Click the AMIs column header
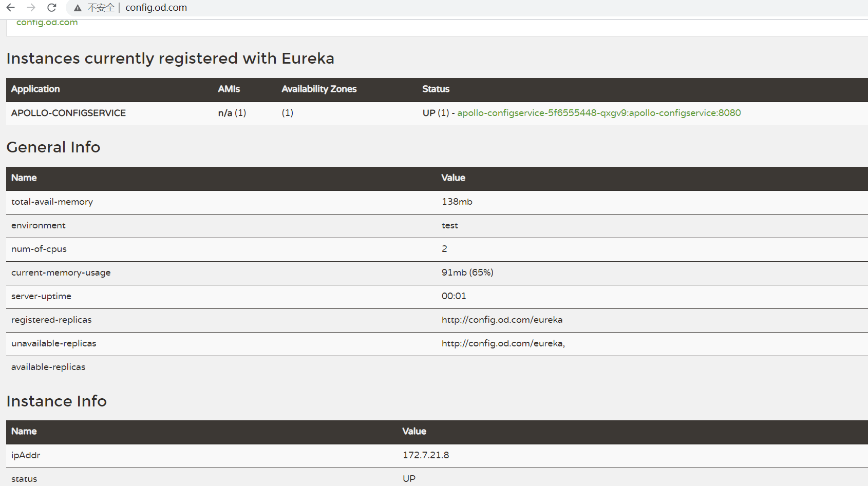 [x=229, y=89]
